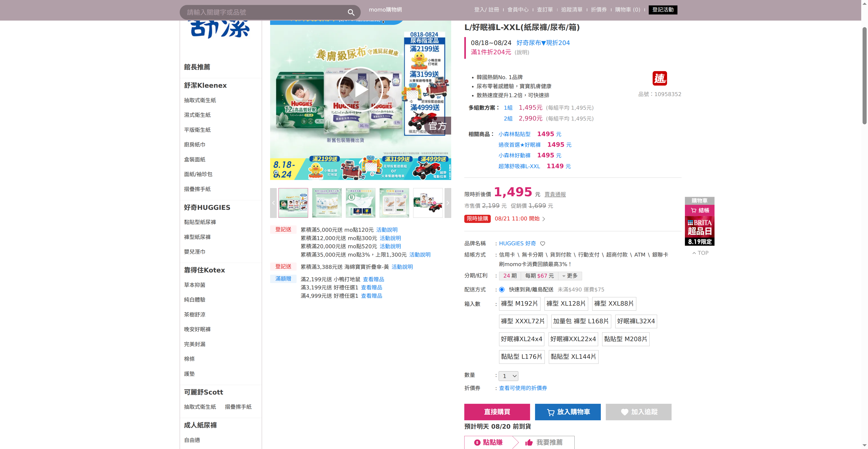Click the 結帳 checkout cart button
Image resolution: width=868 pixels, height=449 pixels.
point(700,210)
